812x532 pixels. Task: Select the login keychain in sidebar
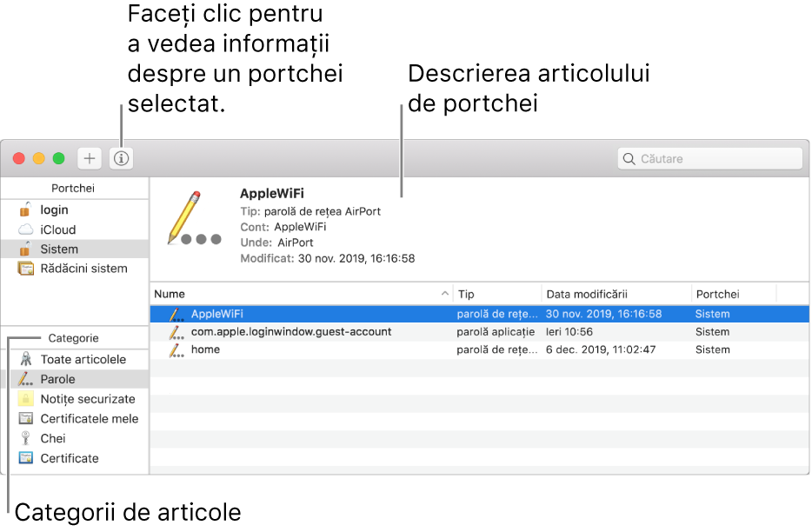coord(52,209)
